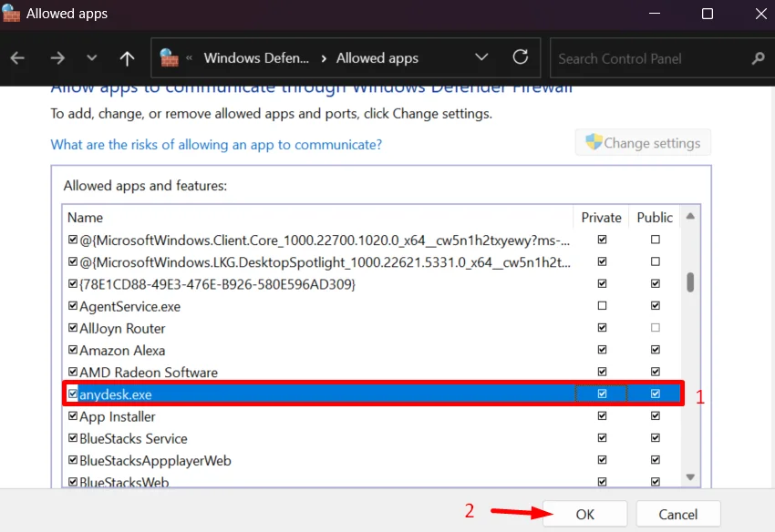Click Change settings button
Viewport: 775px width, 532px height.
point(643,143)
